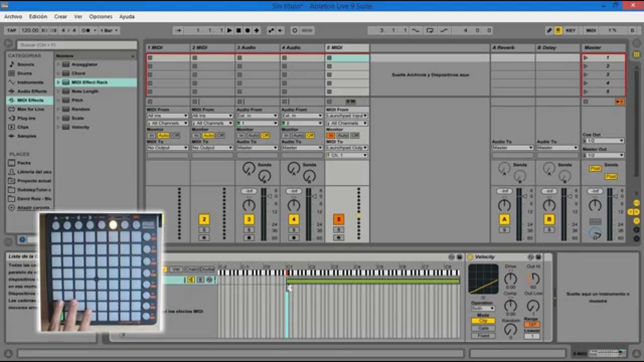
Task: Toggle the KEY map mode button
Action: 571,30
